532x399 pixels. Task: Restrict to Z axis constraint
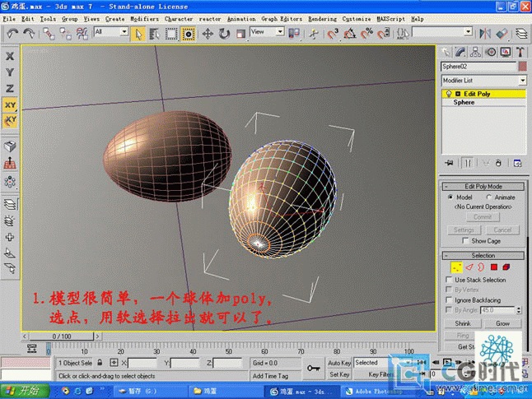[x=10, y=89]
